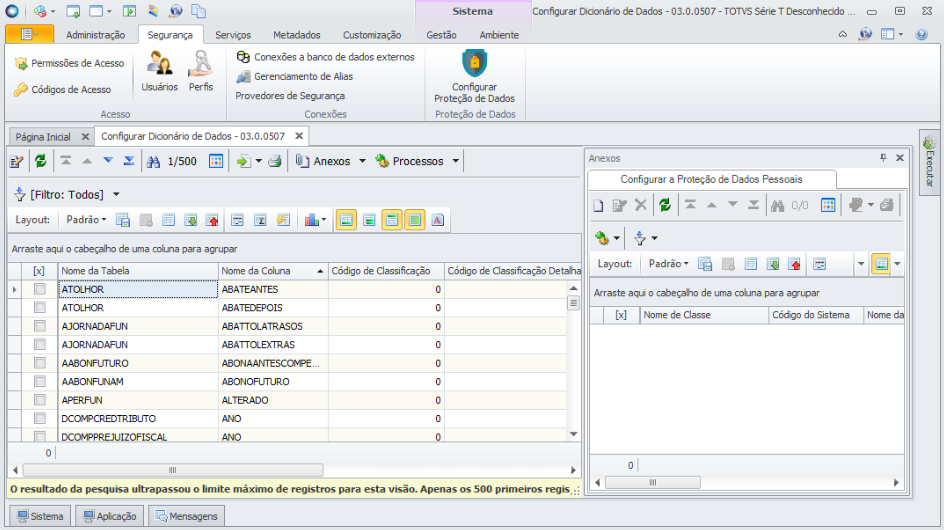
Task: Check the box for DCOMPCREDTRIBUTO row
Action: tap(40, 419)
